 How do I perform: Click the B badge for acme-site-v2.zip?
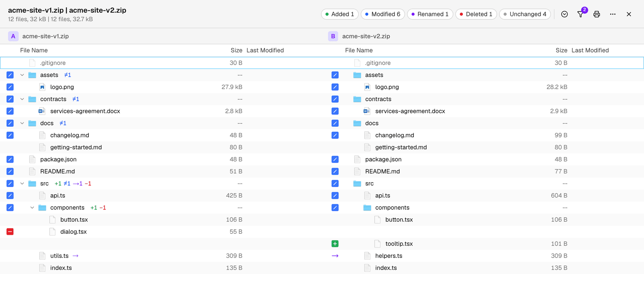[333, 36]
